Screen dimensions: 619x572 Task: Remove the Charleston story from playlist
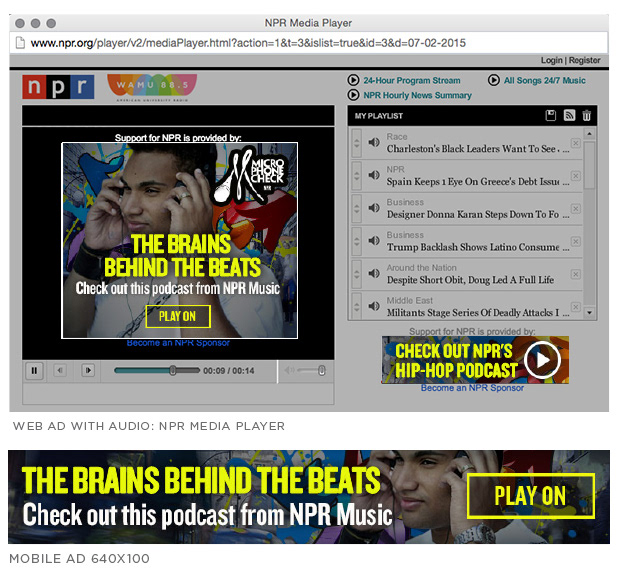click(x=576, y=143)
